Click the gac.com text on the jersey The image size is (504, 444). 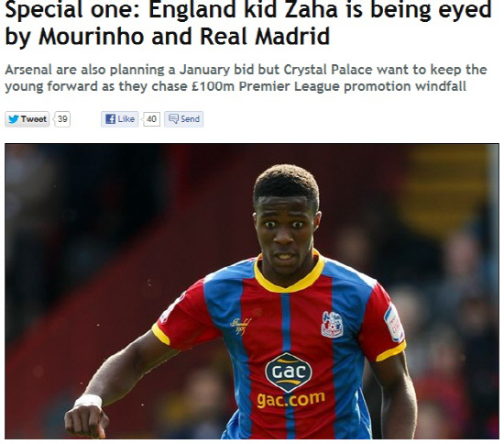click(290, 400)
